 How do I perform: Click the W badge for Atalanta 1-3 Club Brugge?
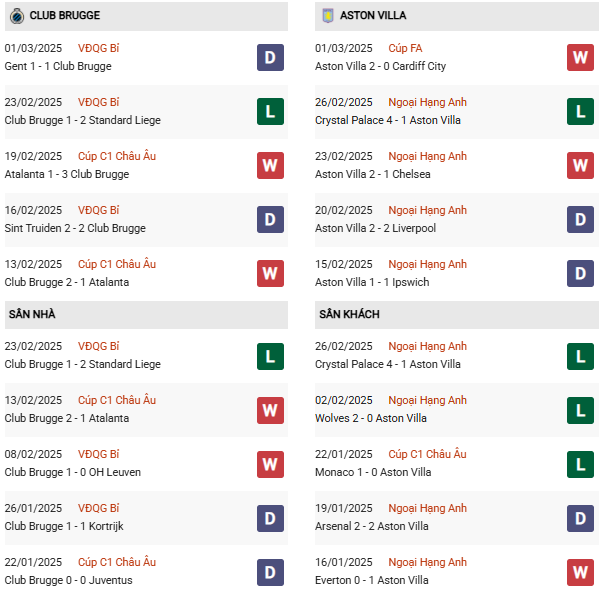click(270, 165)
